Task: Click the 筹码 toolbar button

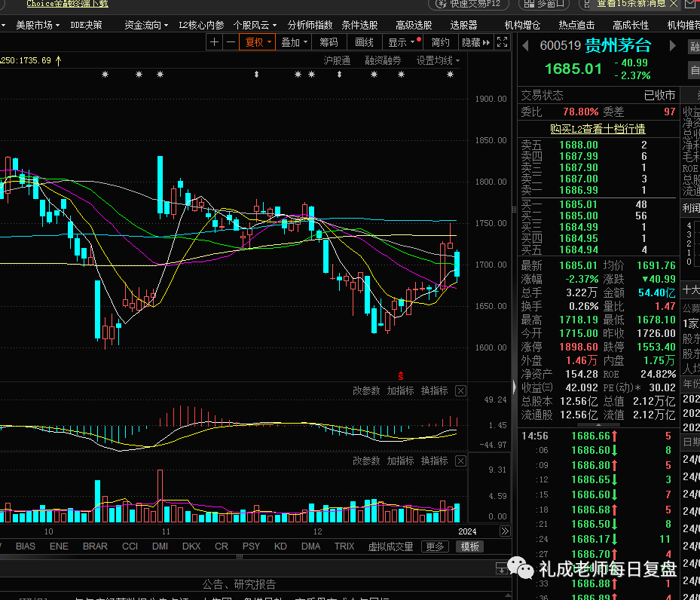Action: [329, 42]
